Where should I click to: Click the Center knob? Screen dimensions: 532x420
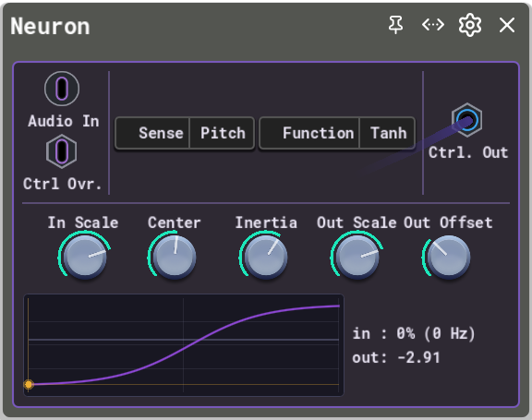point(175,258)
